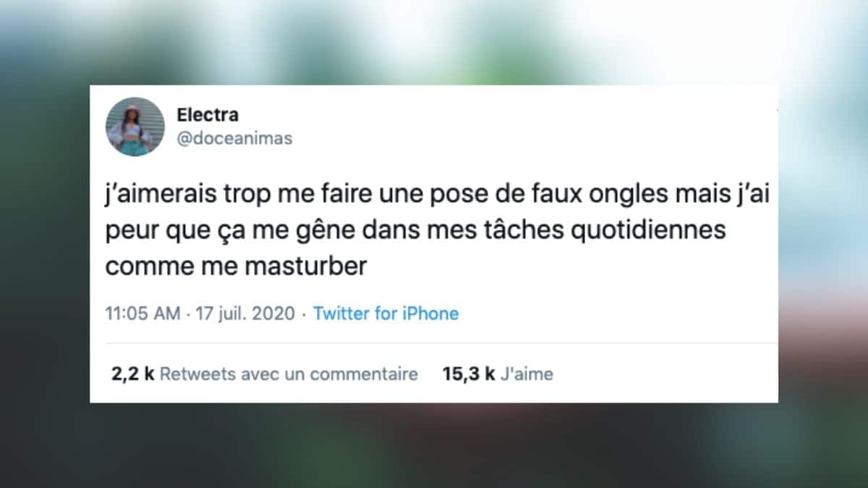868x488 pixels.
Task: Visit the @doceanimas handle
Action: coord(234,138)
